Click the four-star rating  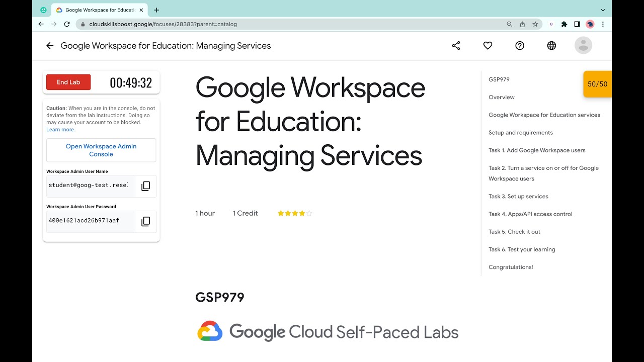click(x=295, y=213)
